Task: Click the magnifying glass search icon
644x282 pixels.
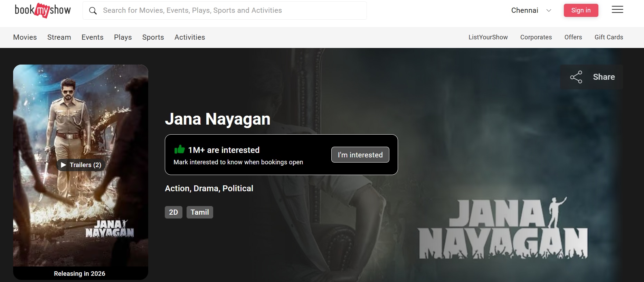Action: pos(93,11)
